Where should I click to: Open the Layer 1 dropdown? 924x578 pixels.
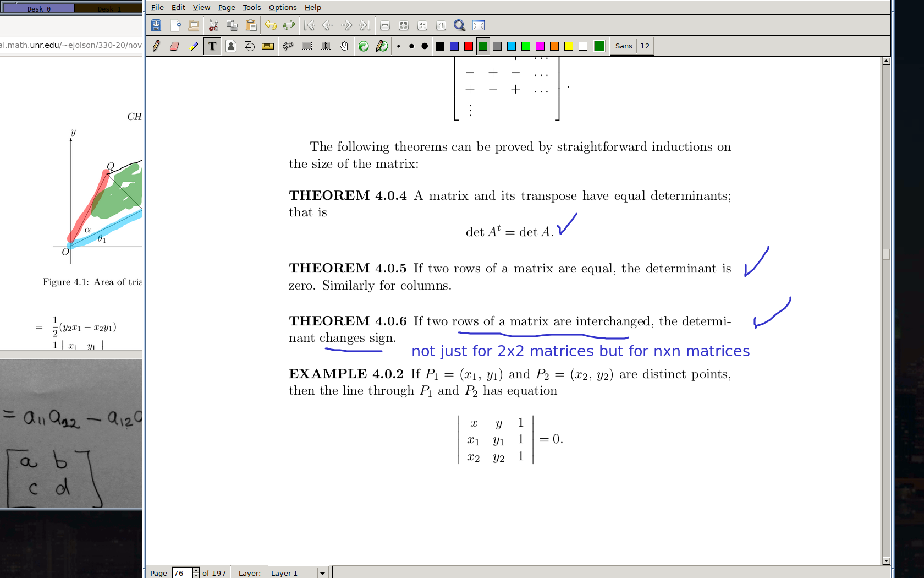(322, 573)
